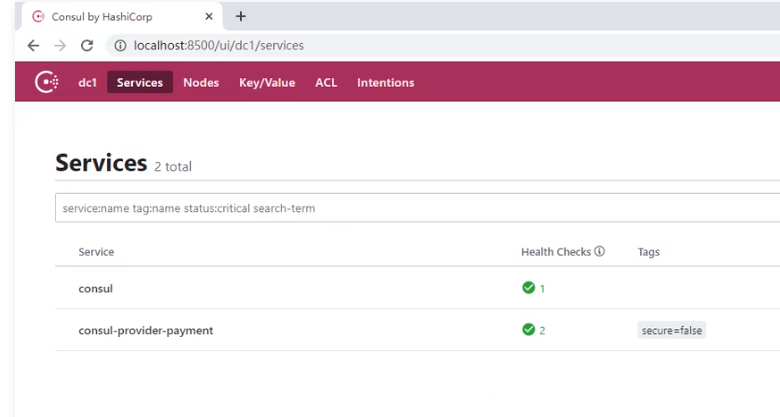Open the consul-provider-payment service
Screen dimensions: 780x417
click(x=146, y=330)
